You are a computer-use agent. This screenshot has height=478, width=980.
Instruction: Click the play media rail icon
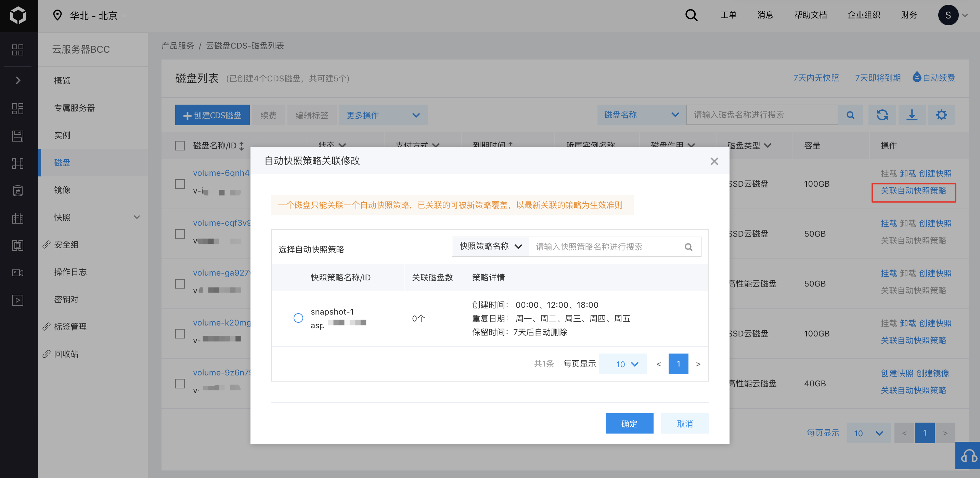pos(18,300)
